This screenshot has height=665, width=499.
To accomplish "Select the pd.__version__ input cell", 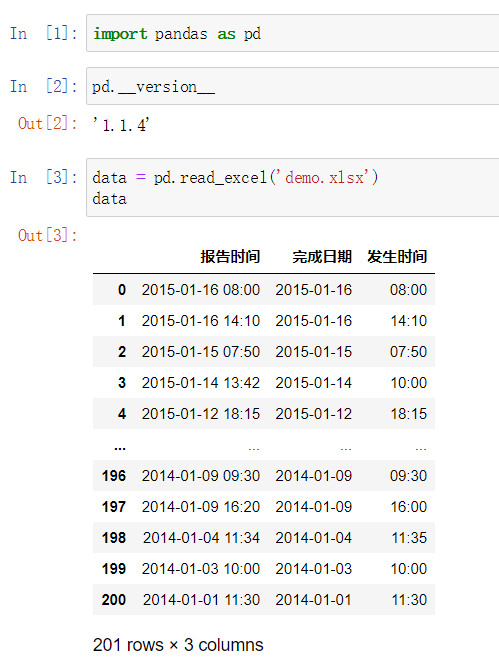I will click(x=293, y=86).
